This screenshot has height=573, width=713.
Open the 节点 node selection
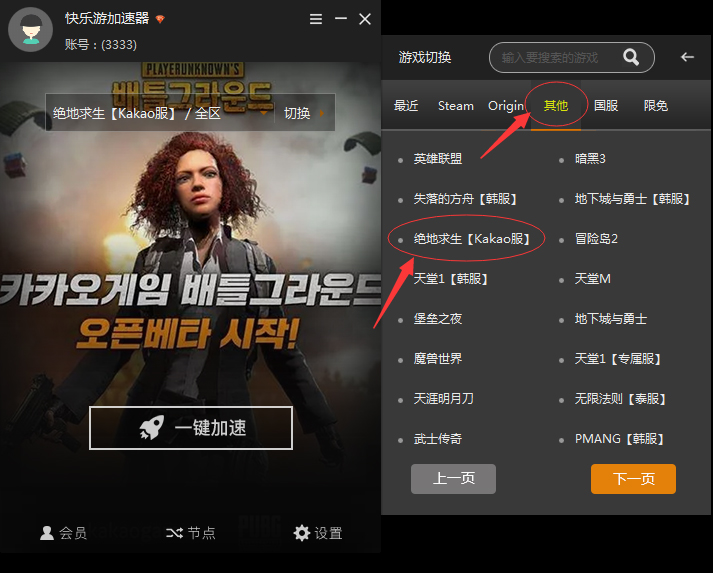point(191,533)
